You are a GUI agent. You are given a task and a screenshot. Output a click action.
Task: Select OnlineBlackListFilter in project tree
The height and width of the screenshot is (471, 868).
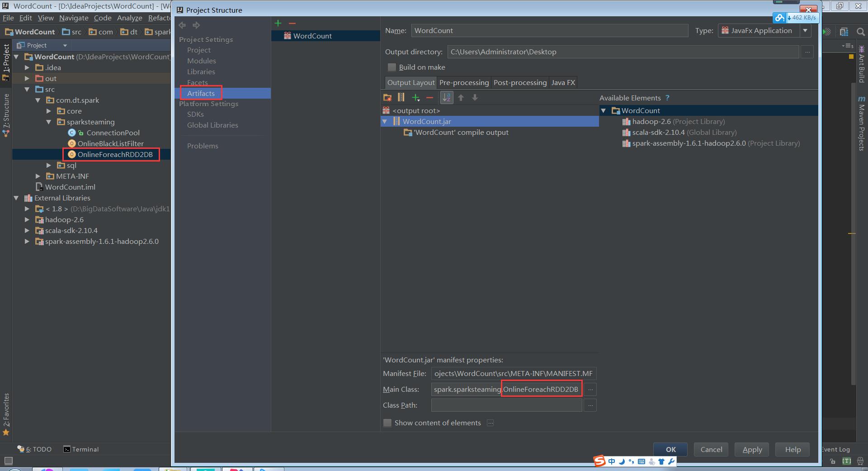[110, 144]
